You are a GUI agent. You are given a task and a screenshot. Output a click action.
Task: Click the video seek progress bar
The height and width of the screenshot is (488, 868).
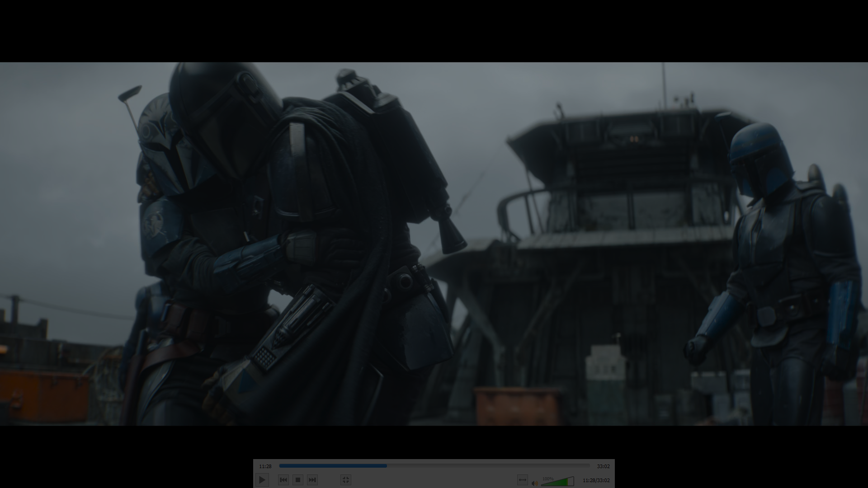point(434,466)
